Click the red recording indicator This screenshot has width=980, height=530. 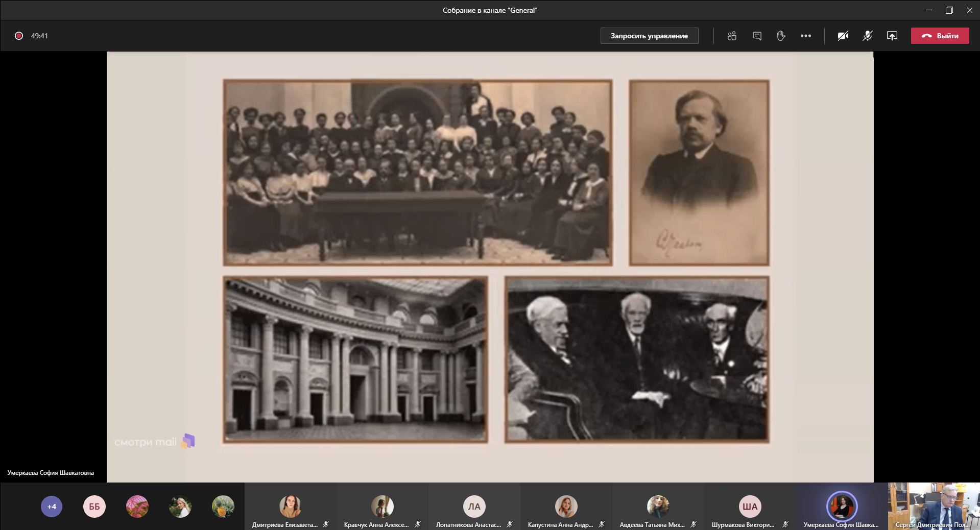click(x=19, y=36)
